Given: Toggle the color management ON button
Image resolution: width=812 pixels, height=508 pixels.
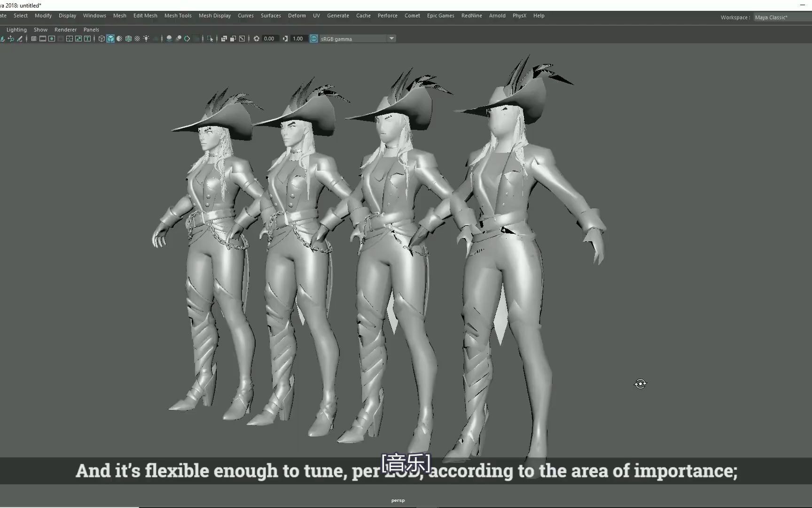Looking at the screenshot, I should (x=314, y=39).
